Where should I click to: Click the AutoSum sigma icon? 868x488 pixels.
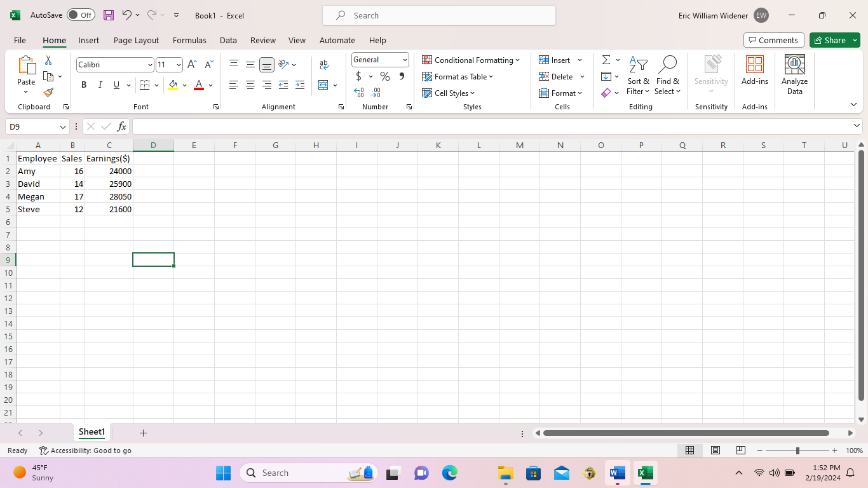[606, 60]
